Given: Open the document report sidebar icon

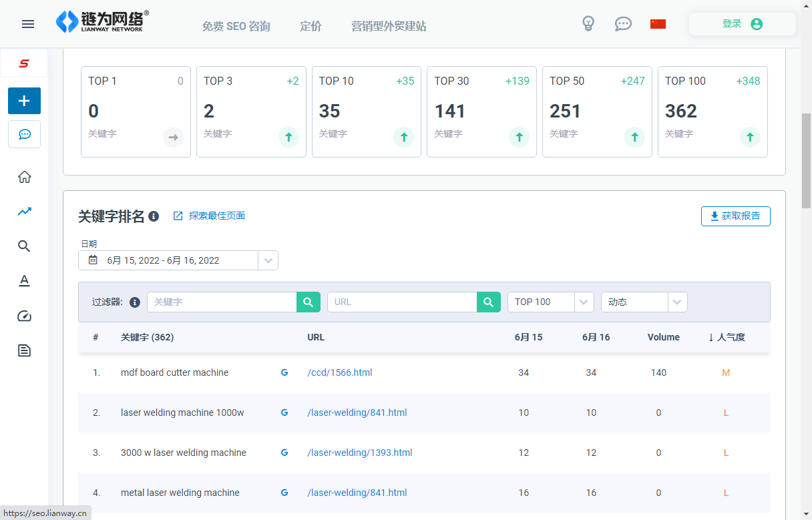Looking at the screenshot, I should click(x=25, y=350).
